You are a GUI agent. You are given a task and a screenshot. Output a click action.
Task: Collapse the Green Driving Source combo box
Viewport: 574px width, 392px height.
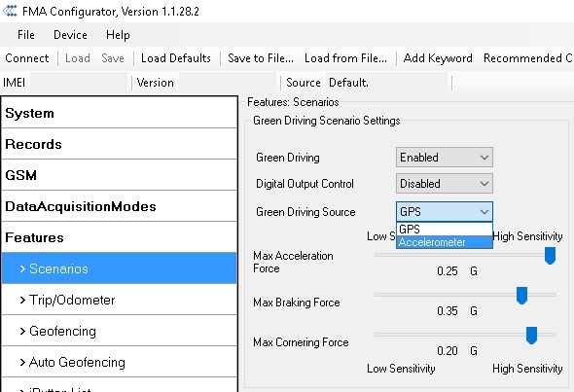(445, 211)
